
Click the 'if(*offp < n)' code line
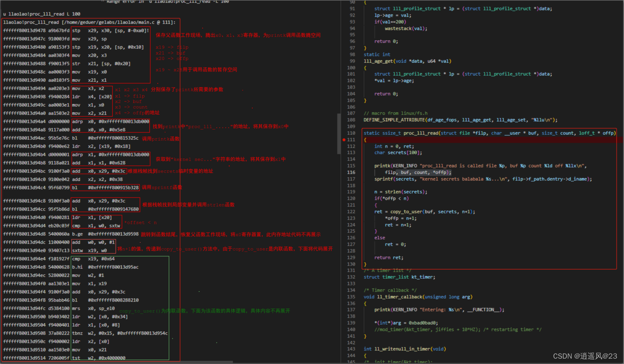coord(391,199)
